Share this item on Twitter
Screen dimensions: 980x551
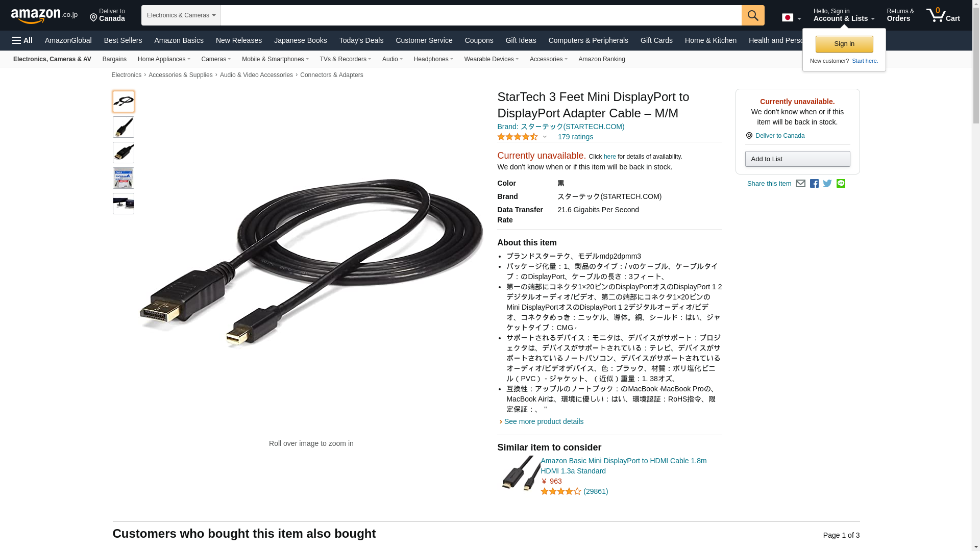pyautogui.click(x=827, y=184)
